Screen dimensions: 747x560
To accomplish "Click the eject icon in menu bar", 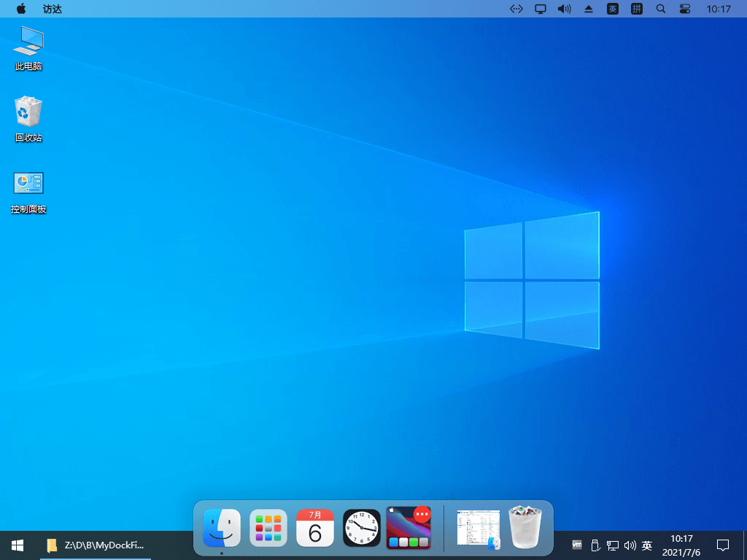I will tap(589, 9).
